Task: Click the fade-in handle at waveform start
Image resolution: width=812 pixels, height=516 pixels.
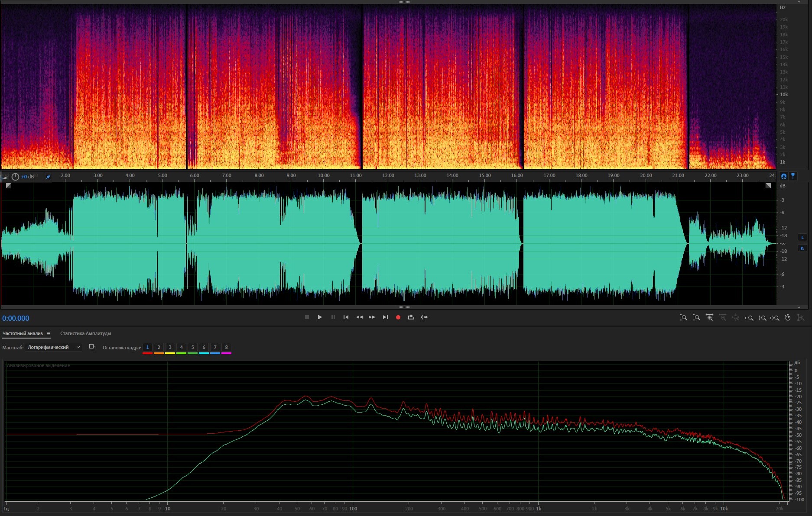Action: point(9,186)
